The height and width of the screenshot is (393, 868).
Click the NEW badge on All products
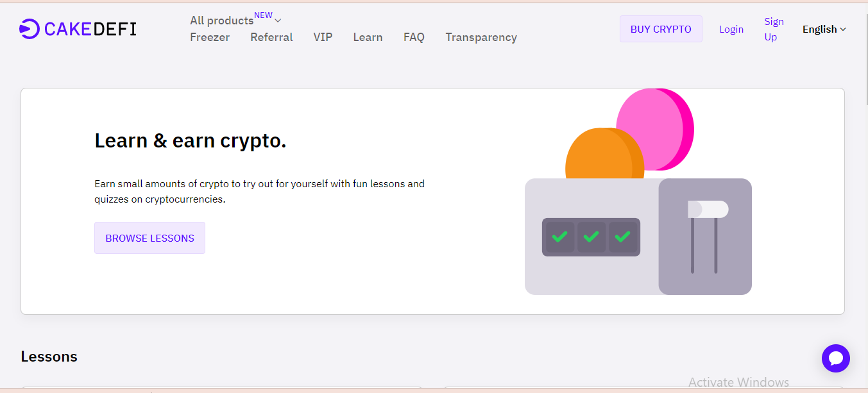(264, 14)
